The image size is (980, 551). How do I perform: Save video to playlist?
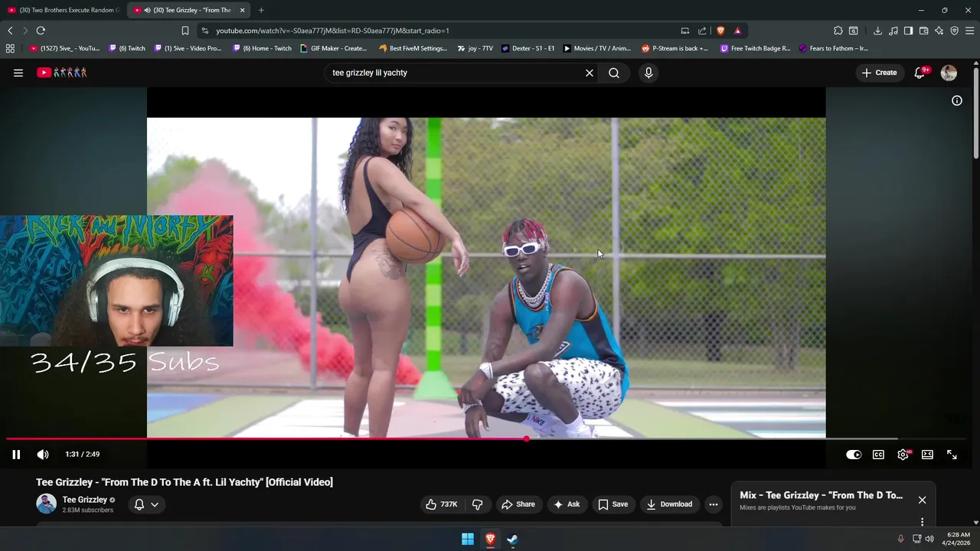pyautogui.click(x=612, y=504)
